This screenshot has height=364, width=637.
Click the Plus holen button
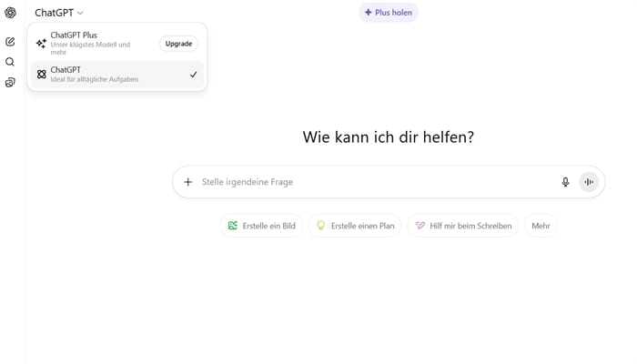pyautogui.click(x=389, y=13)
